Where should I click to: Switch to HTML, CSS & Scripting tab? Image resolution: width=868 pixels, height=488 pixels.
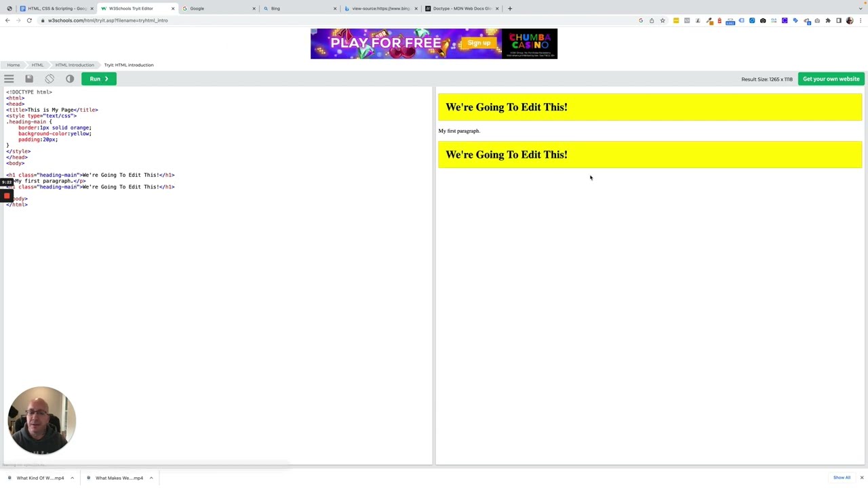click(57, 9)
